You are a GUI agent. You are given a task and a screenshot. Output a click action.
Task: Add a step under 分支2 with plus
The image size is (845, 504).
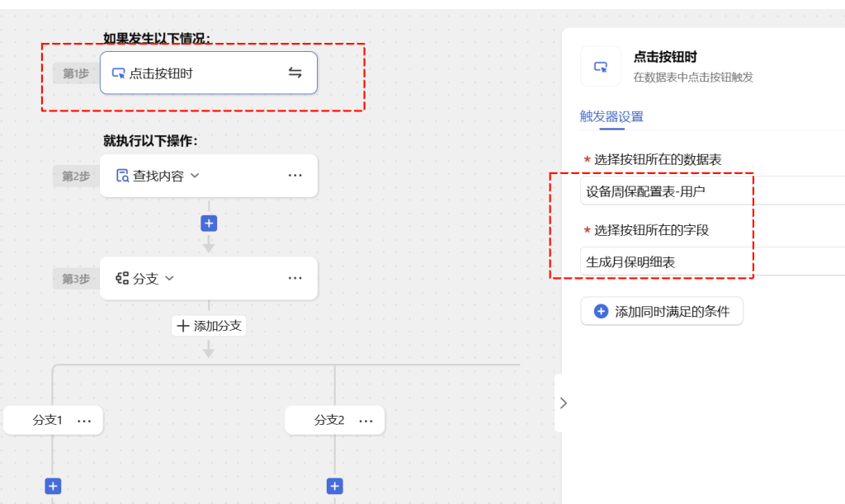point(335,486)
